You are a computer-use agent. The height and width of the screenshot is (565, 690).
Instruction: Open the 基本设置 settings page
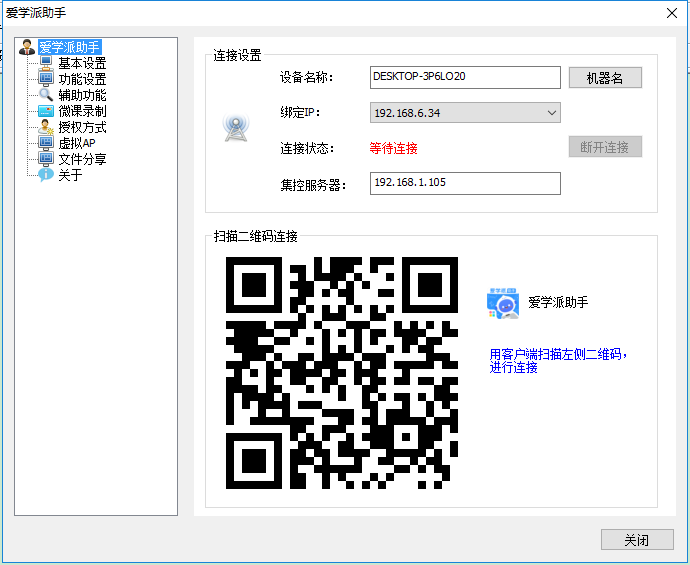click(82, 63)
